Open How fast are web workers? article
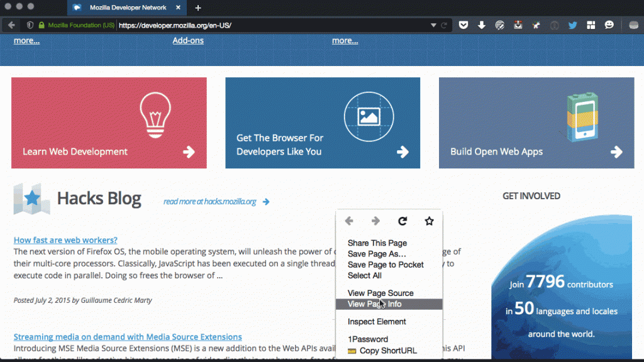The width and height of the screenshot is (644, 362). pyautogui.click(x=65, y=239)
